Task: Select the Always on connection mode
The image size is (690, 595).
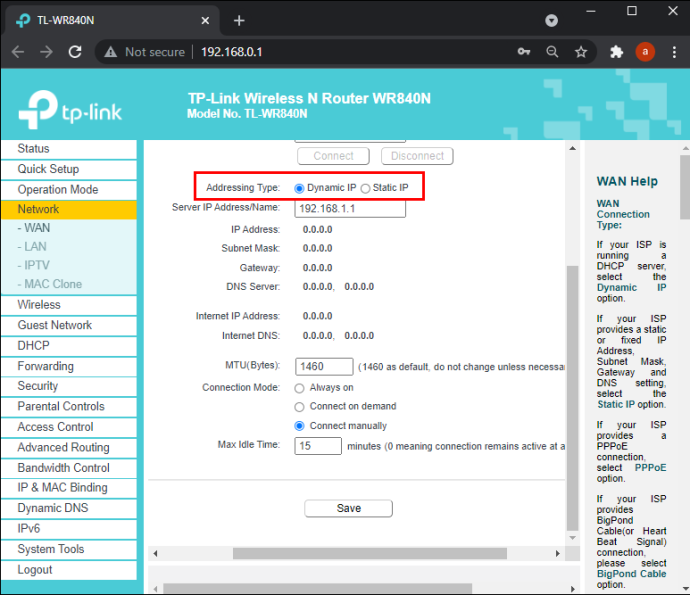Action: point(299,388)
